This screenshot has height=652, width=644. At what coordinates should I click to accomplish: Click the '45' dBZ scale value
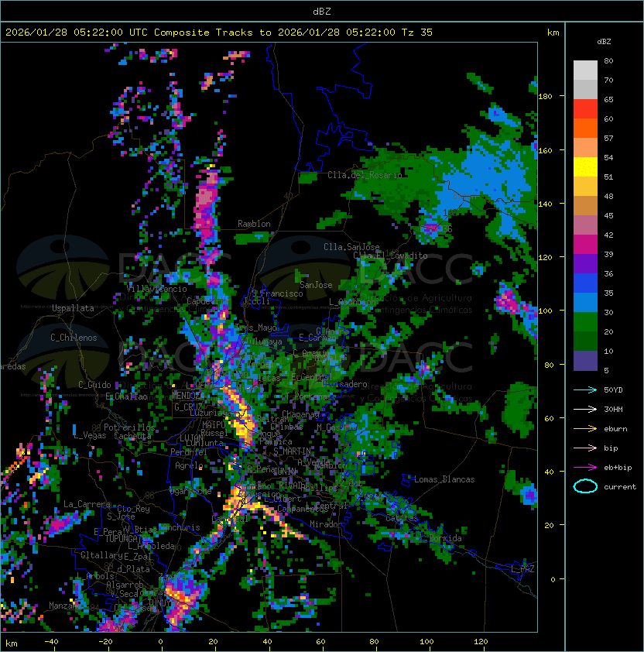608,215
